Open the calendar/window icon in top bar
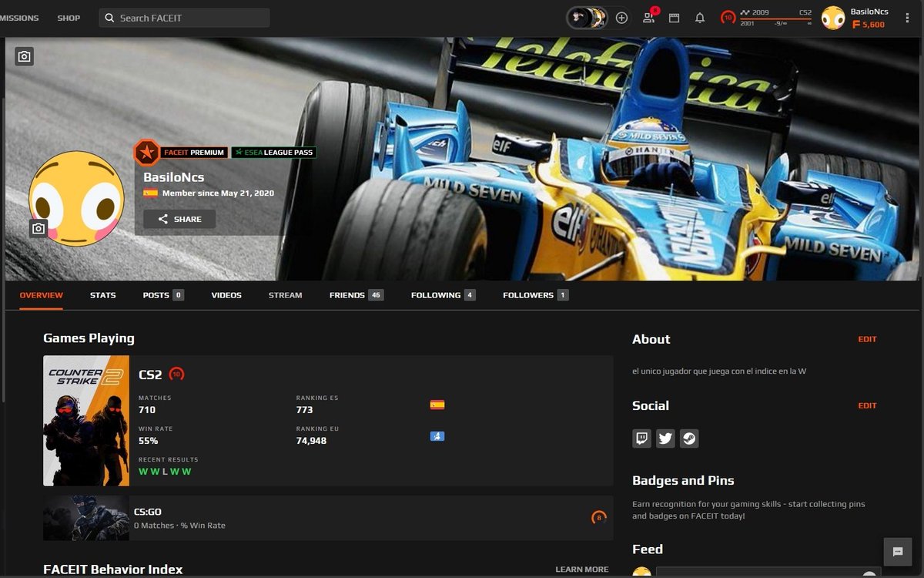The image size is (924, 578). click(x=674, y=18)
